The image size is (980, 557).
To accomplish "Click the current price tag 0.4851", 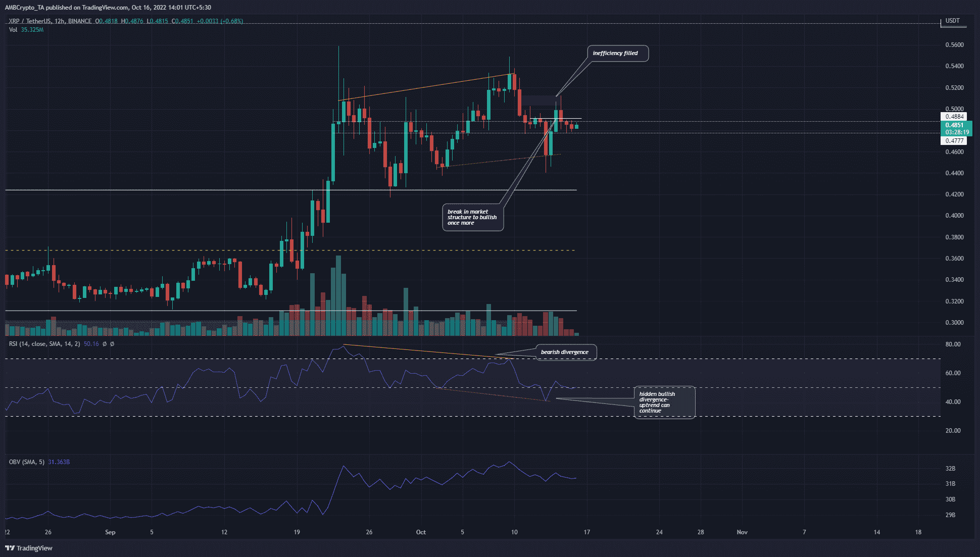I will [x=955, y=125].
